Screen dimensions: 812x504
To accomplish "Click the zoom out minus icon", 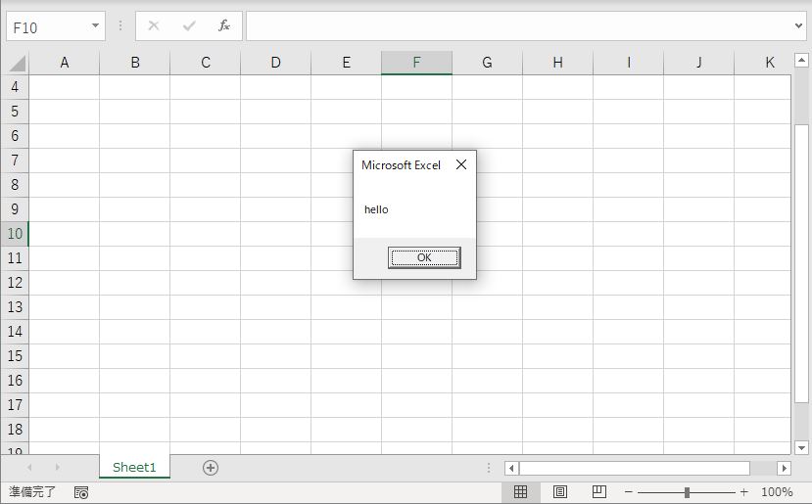I will coord(629,492).
